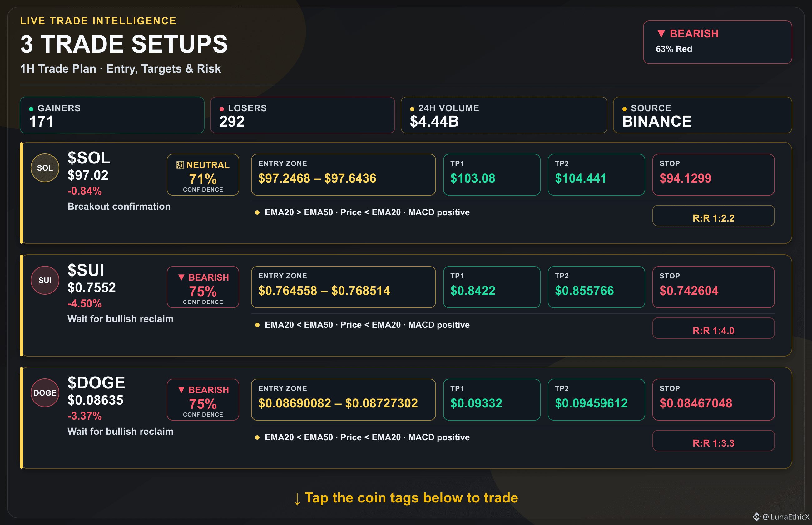Open the 24H VOLUME $4.44B card
This screenshot has height=525, width=812.
point(504,115)
